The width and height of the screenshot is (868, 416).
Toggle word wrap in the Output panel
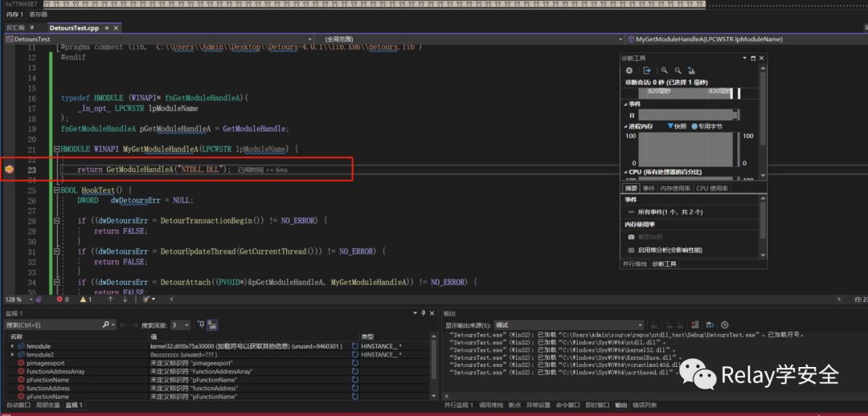(x=710, y=324)
